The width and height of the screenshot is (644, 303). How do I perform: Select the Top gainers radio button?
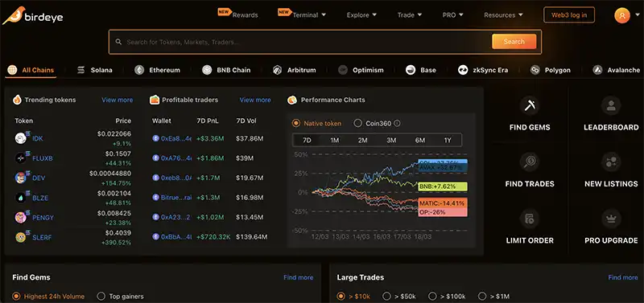coord(101,296)
